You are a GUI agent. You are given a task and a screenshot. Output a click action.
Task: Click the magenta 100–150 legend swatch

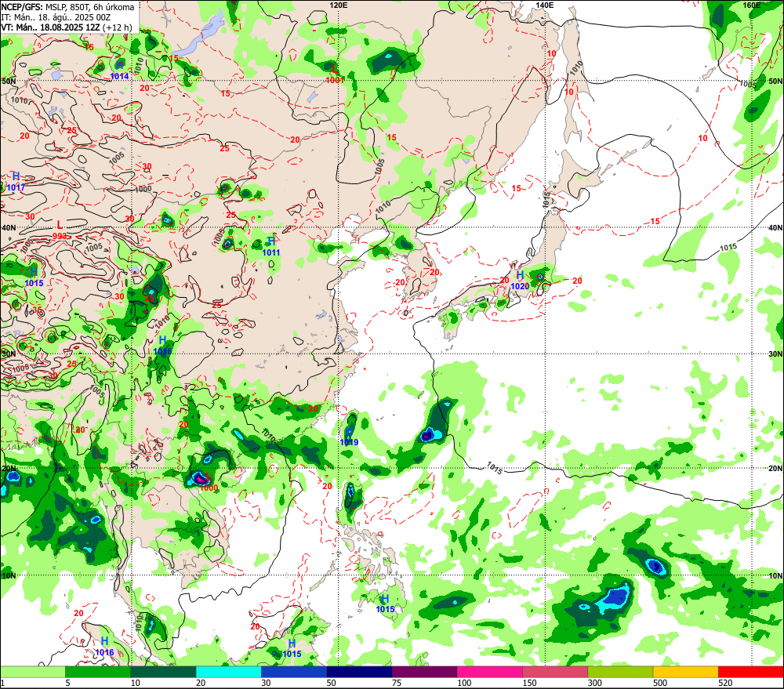(489, 672)
